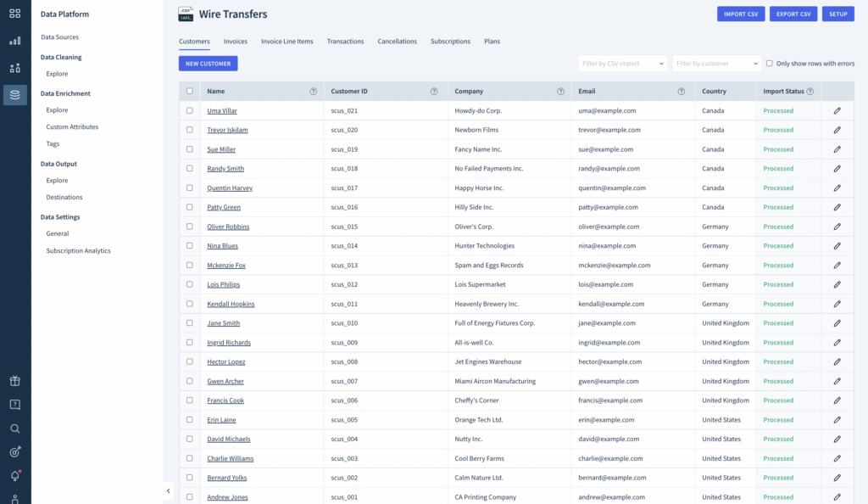
Task: Collapse the sidebar with the chevron arrow
Action: [x=169, y=490]
